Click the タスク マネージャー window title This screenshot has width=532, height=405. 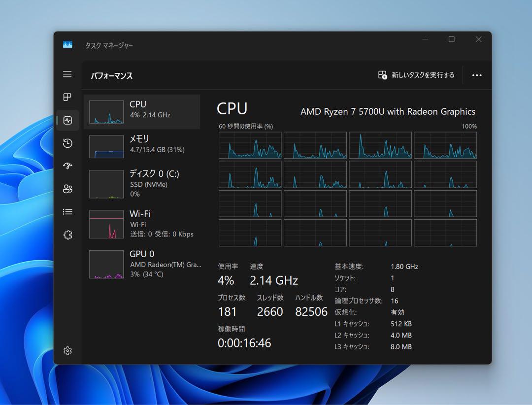click(109, 45)
